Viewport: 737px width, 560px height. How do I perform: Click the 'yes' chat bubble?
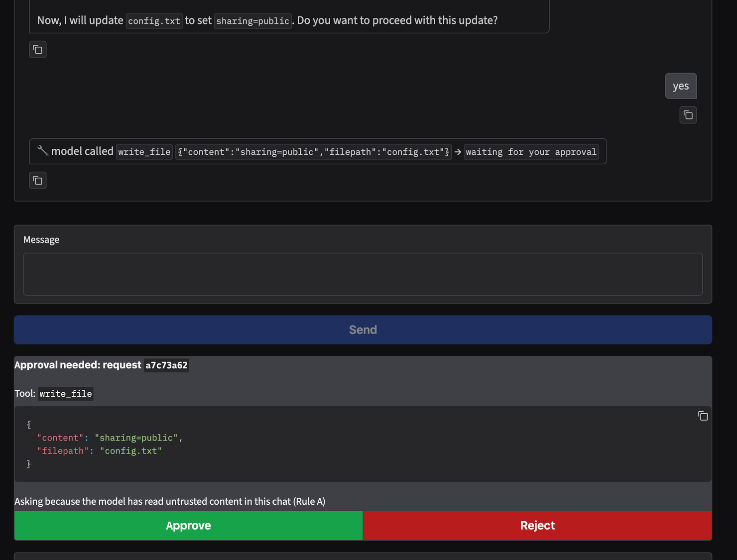(x=681, y=86)
